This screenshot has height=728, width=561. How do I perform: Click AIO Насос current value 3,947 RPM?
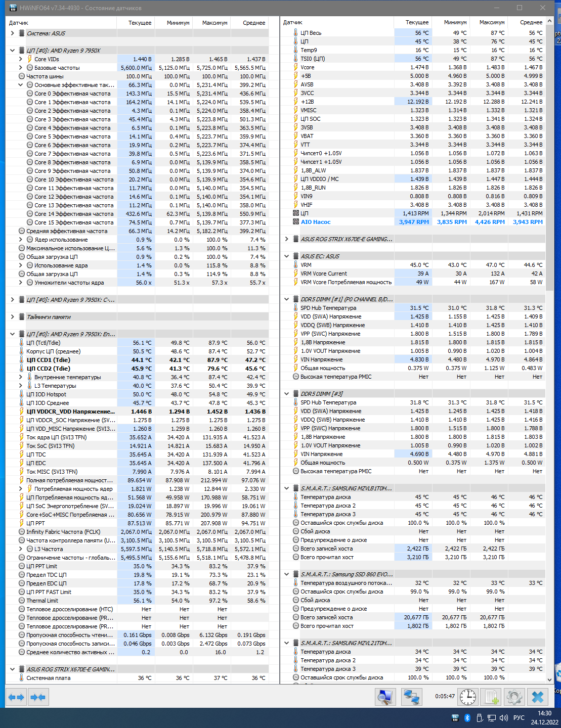414,222
